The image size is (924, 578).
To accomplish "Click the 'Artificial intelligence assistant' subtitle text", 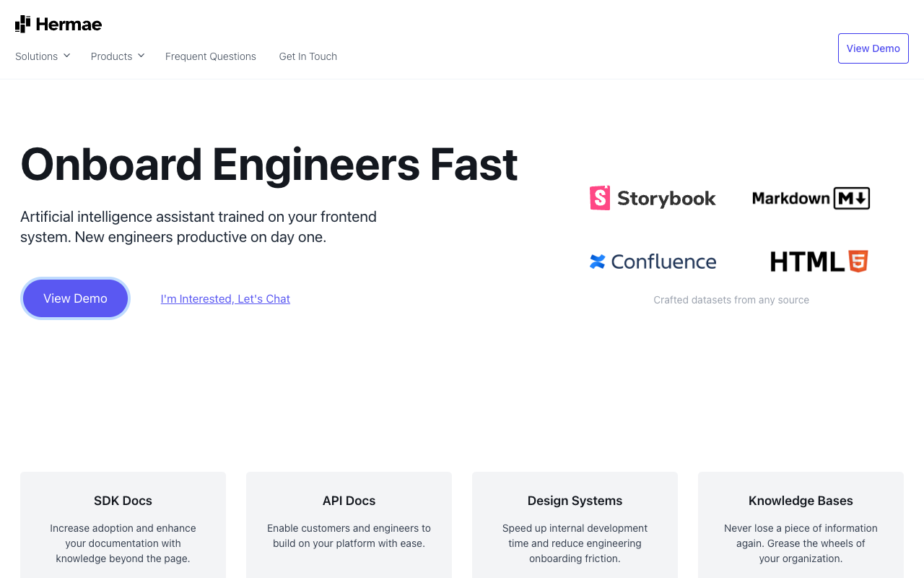I will [199, 227].
